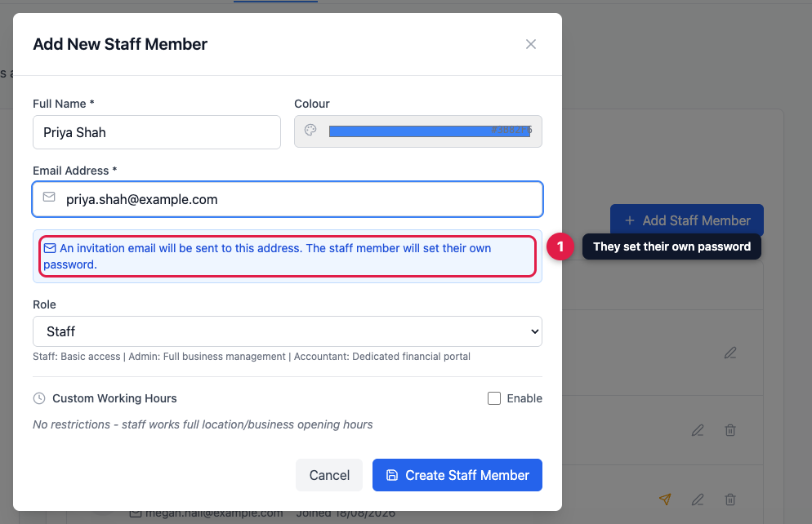The image size is (812, 524).
Task: Click Create Staff Member button
Action: coord(457,475)
